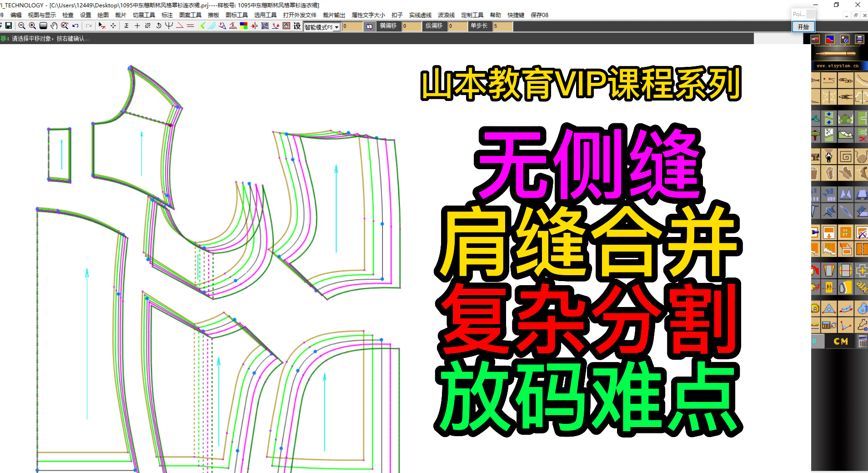Image resolution: width=868 pixels, height=473 pixels.
Task: Click the 纵偏移 value field
Action: point(457,26)
